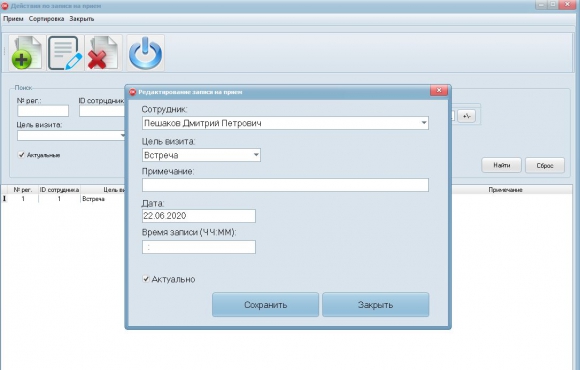Click the delete record red X icon
This screenshot has height=370, width=580.
tap(103, 53)
